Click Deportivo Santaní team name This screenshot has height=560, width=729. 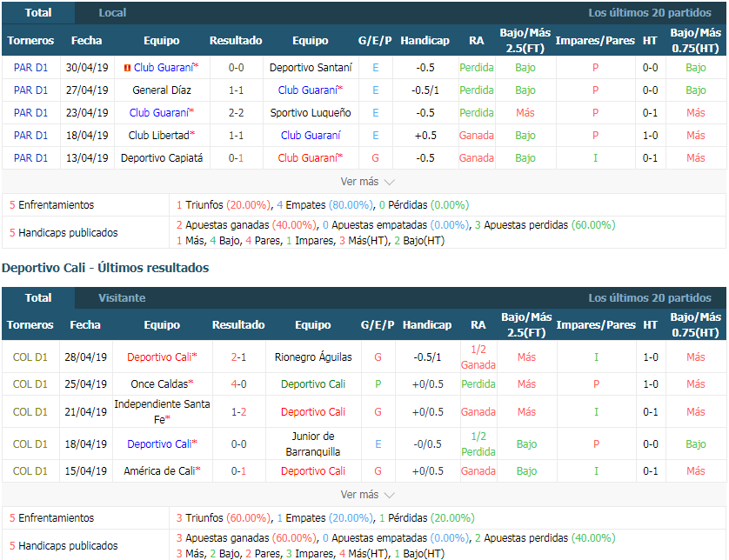311,68
